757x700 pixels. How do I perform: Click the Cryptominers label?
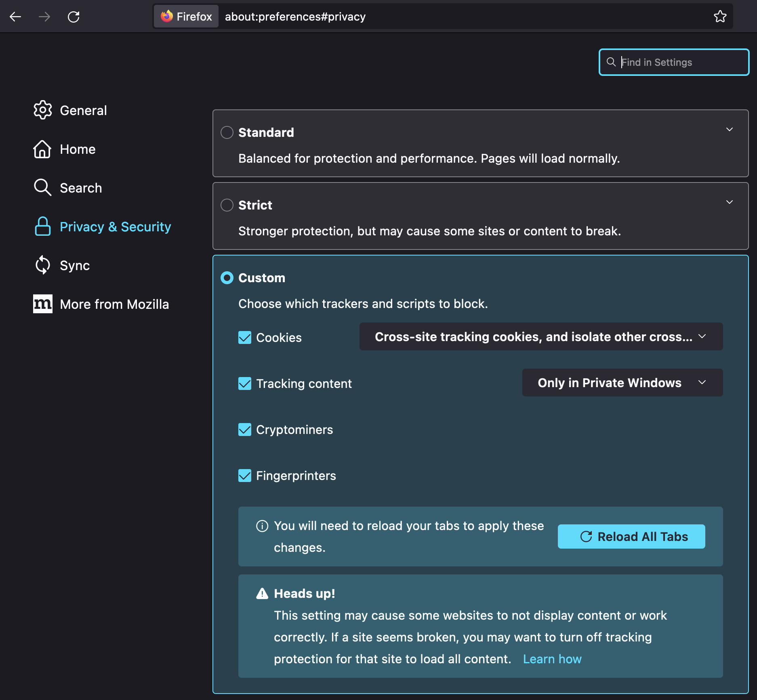[x=294, y=430]
